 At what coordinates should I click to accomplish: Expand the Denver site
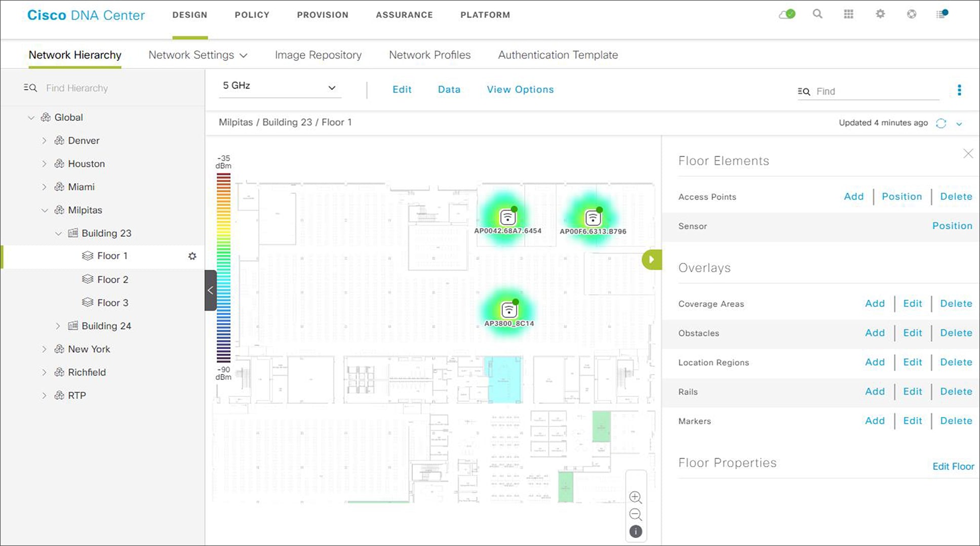coord(44,141)
